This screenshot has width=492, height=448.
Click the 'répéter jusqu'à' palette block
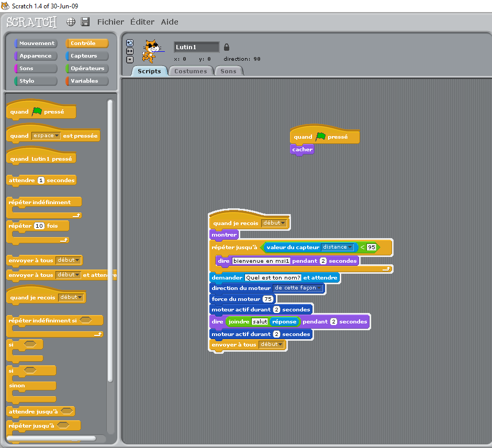tap(43, 425)
